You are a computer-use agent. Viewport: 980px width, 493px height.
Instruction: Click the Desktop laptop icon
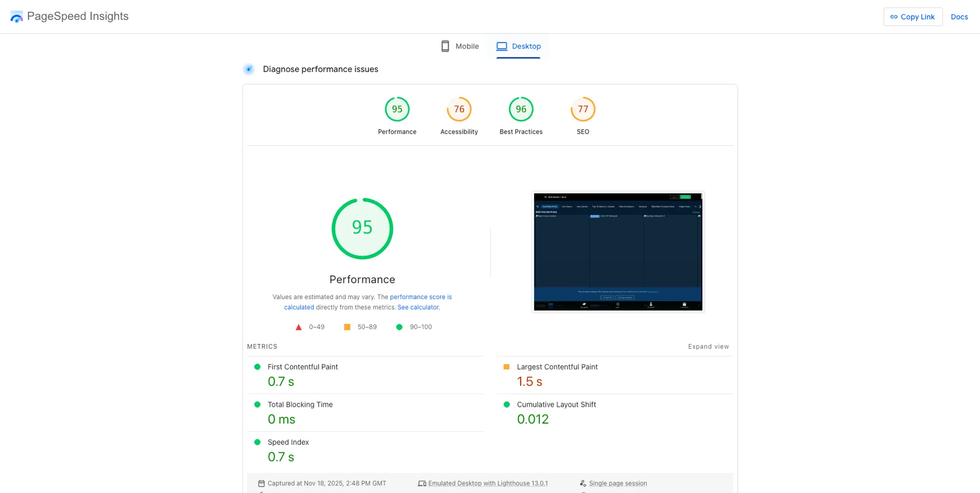[x=502, y=46]
